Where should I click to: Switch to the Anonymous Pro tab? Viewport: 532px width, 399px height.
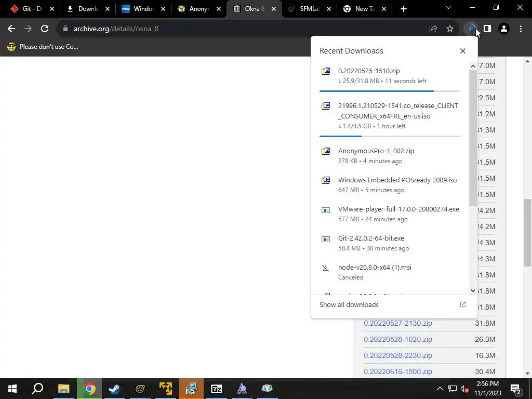[x=198, y=9]
